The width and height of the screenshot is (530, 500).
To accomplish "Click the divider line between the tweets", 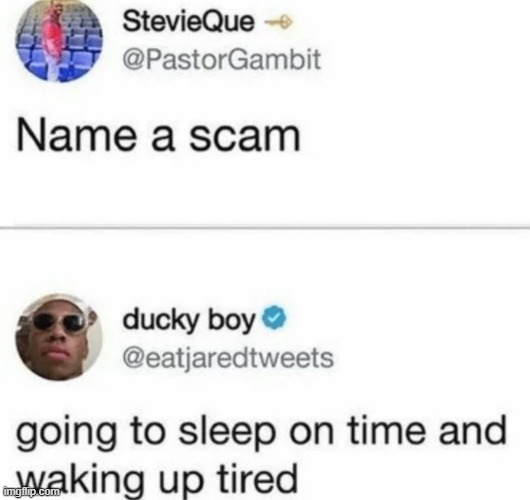I will [265, 228].
